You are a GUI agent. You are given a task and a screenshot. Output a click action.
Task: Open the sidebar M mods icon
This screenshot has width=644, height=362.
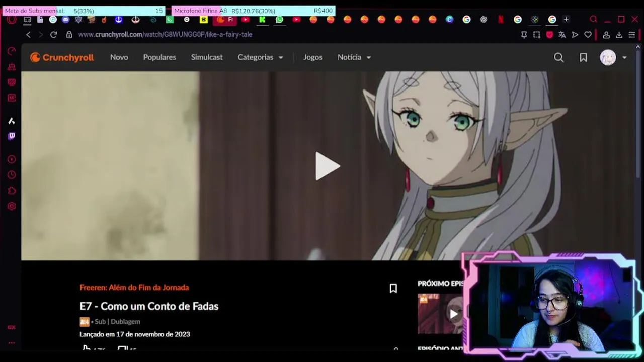[x=12, y=98]
